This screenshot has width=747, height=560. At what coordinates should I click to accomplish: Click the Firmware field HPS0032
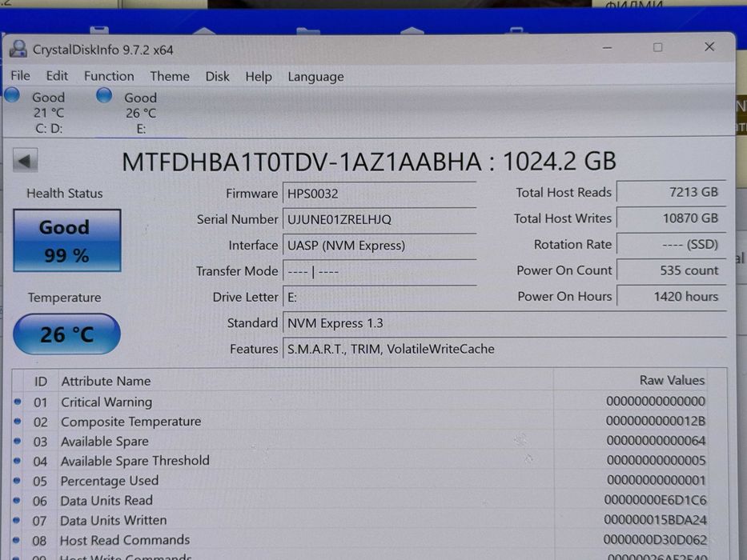point(380,194)
